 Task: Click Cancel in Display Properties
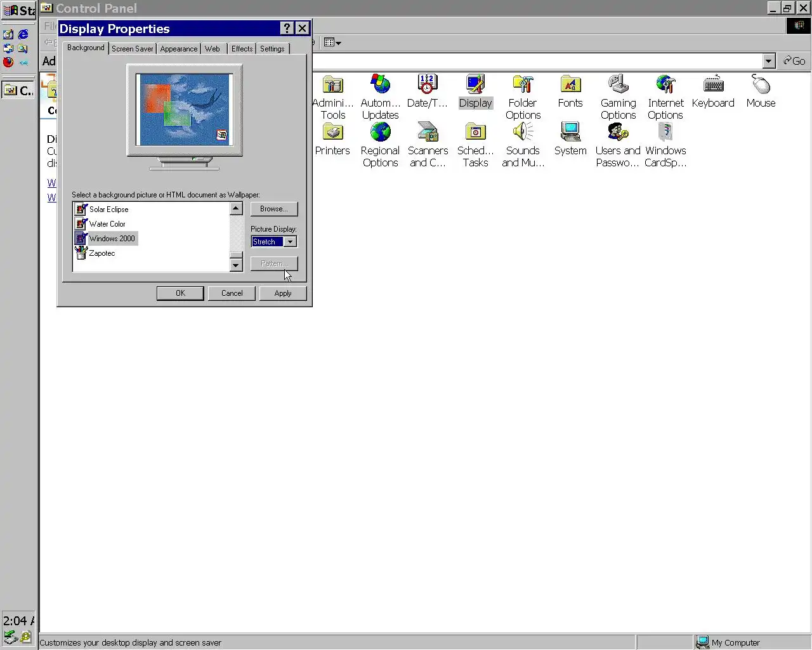pyautogui.click(x=232, y=293)
